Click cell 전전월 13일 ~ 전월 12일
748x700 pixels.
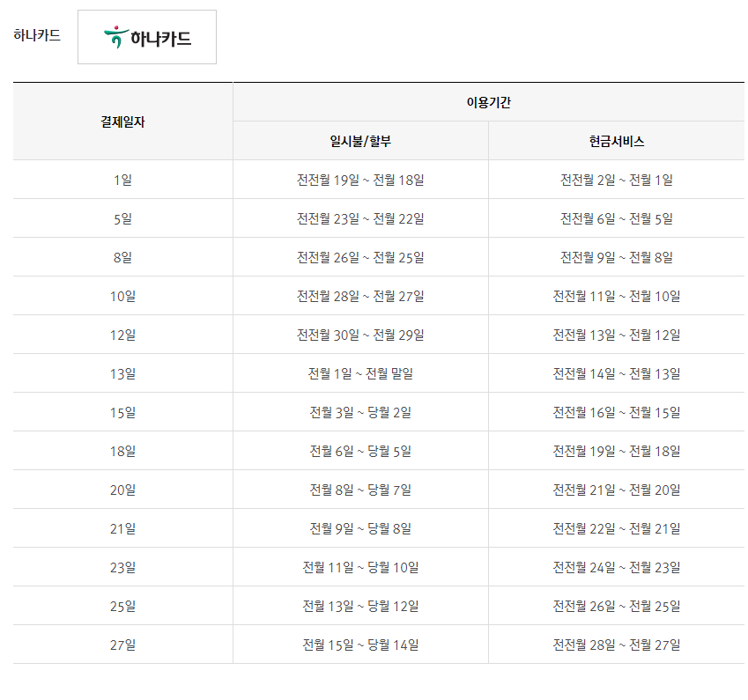point(617,335)
